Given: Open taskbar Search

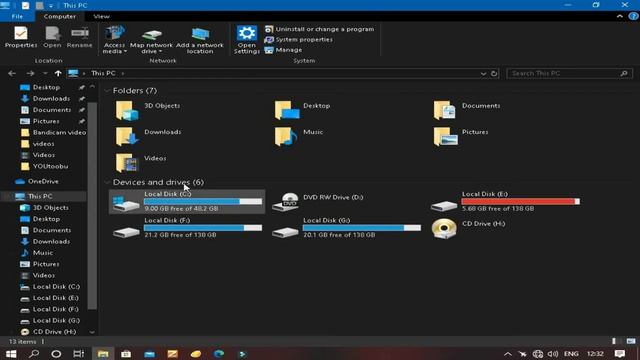Looking at the screenshot, I should (34, 353).
